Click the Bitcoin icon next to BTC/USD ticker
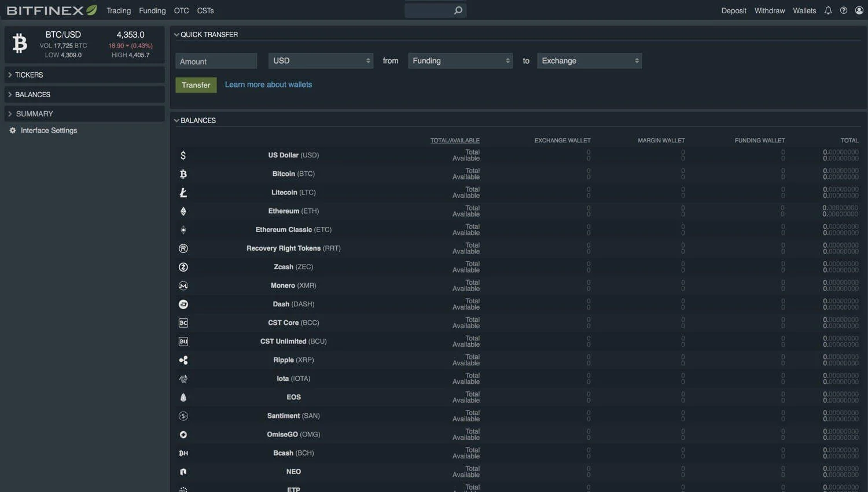Screen dimensions: 868x492 click(19, 43)
